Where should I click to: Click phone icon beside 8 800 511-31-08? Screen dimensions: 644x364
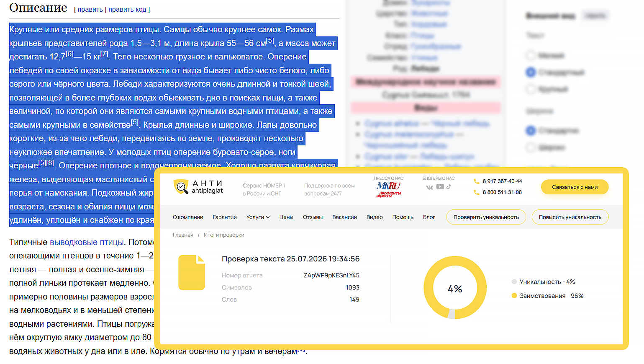tap(476, 192)
